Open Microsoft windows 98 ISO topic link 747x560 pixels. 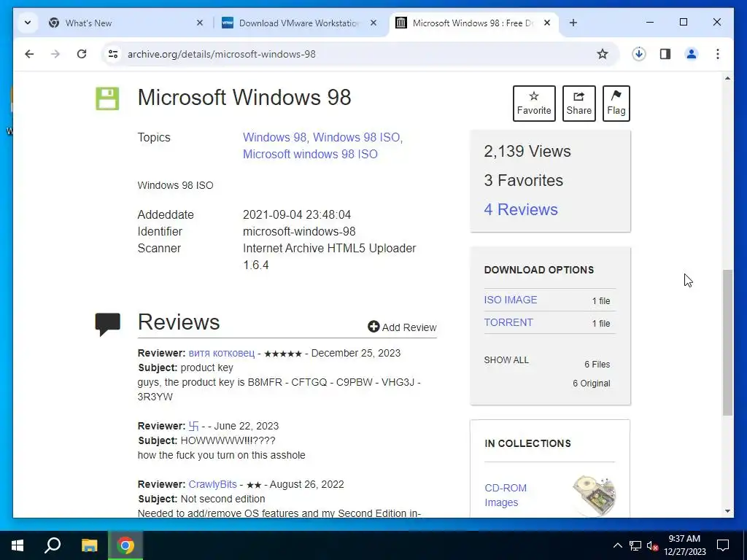(310, 155)
